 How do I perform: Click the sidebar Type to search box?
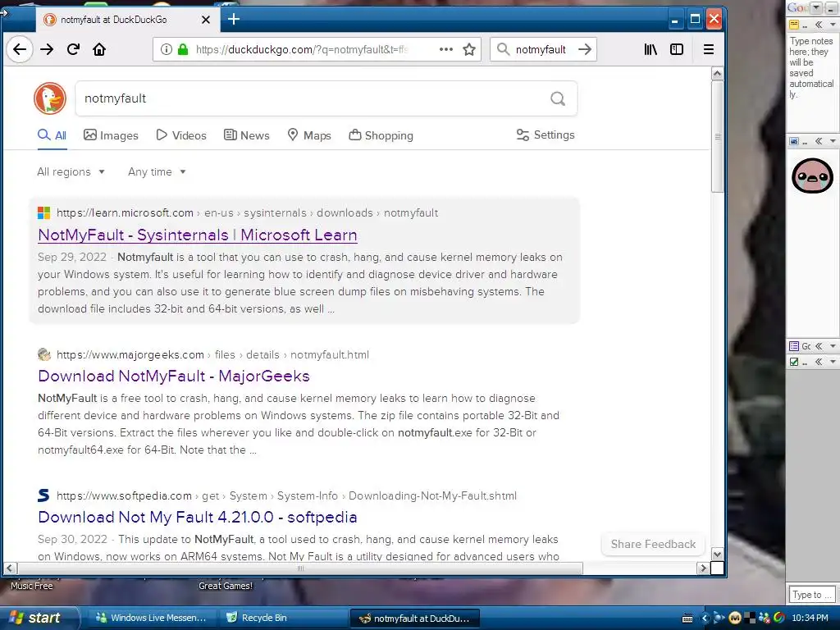pos(811,594)
